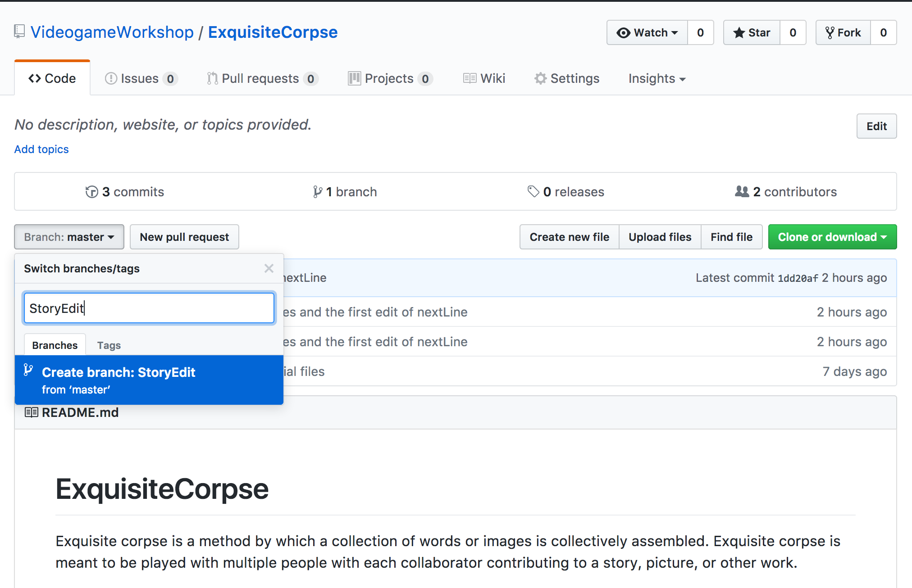This screenshot has width=912, height=588.
Task: Click Add topics link
Action: [41, 149]
